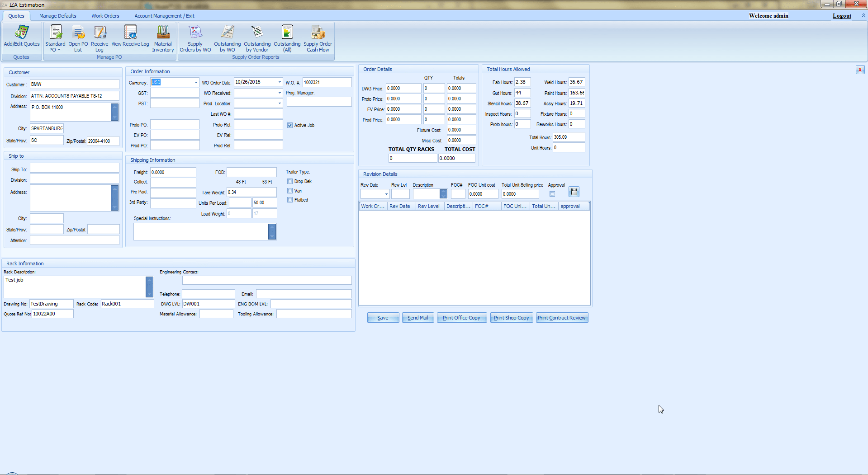Click the revision save floppy disk icon

click(x=574, y=192)
